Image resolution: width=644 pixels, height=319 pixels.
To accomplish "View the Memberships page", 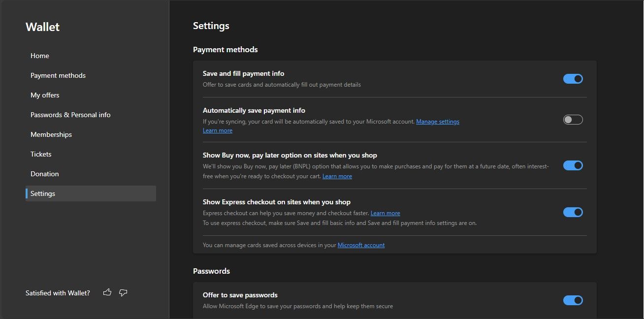I will 51,134.
